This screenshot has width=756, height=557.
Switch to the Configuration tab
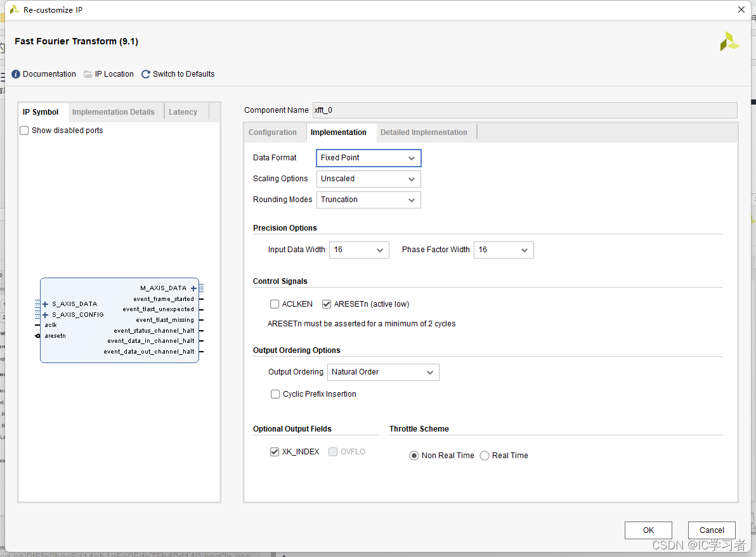tap(273, 132)
